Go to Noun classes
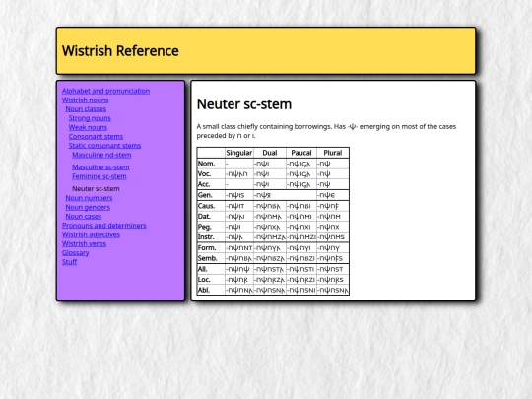Image resolution: width=532 pixels, height=399 pixels. tap(86, 109)
